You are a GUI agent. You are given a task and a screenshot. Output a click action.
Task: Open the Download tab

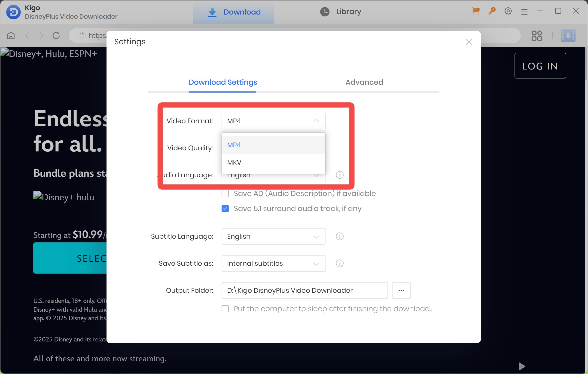tap(233, 12)
